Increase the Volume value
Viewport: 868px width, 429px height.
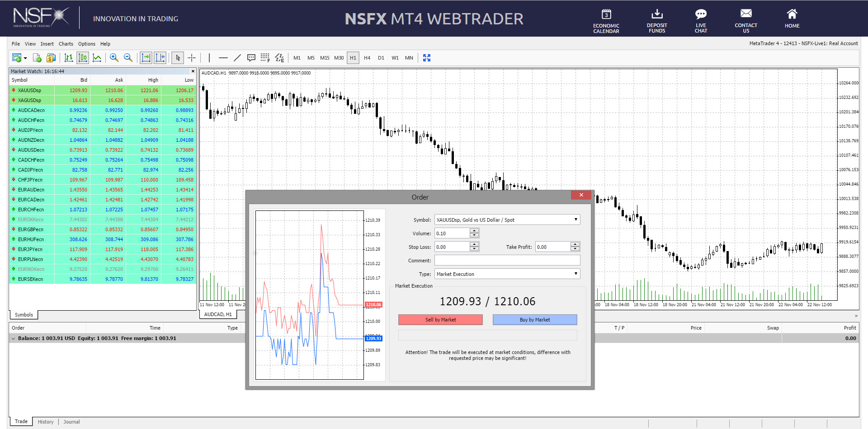tap(474, 231)
